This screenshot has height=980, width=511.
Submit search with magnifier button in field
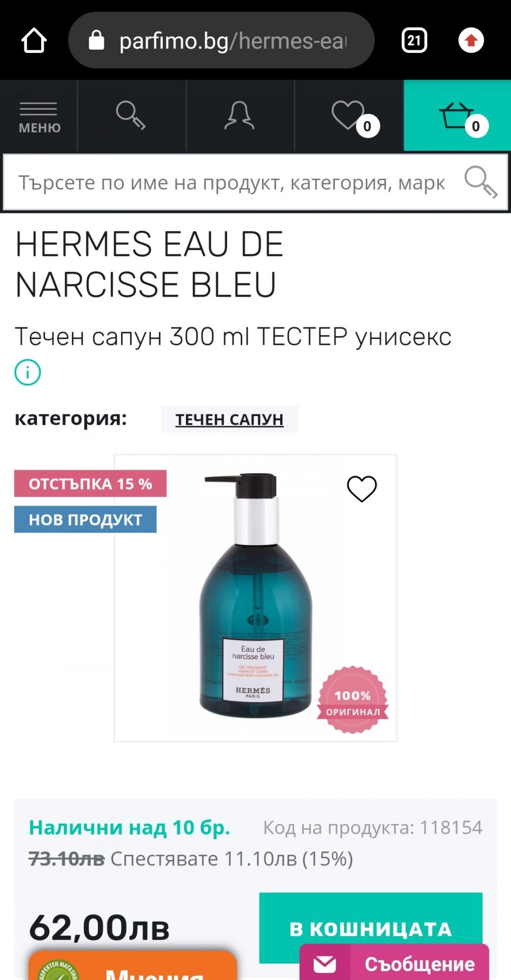pos(481,183)
